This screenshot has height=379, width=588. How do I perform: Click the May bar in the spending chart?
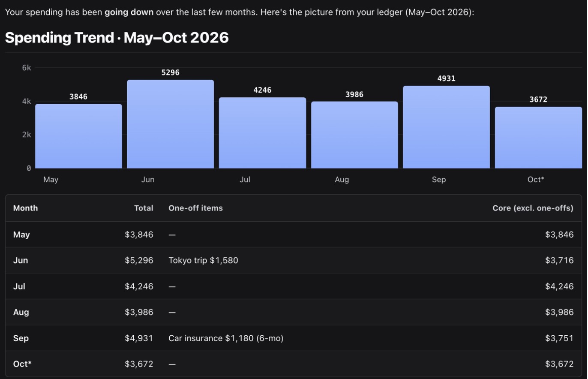click(x=78, y=136)
